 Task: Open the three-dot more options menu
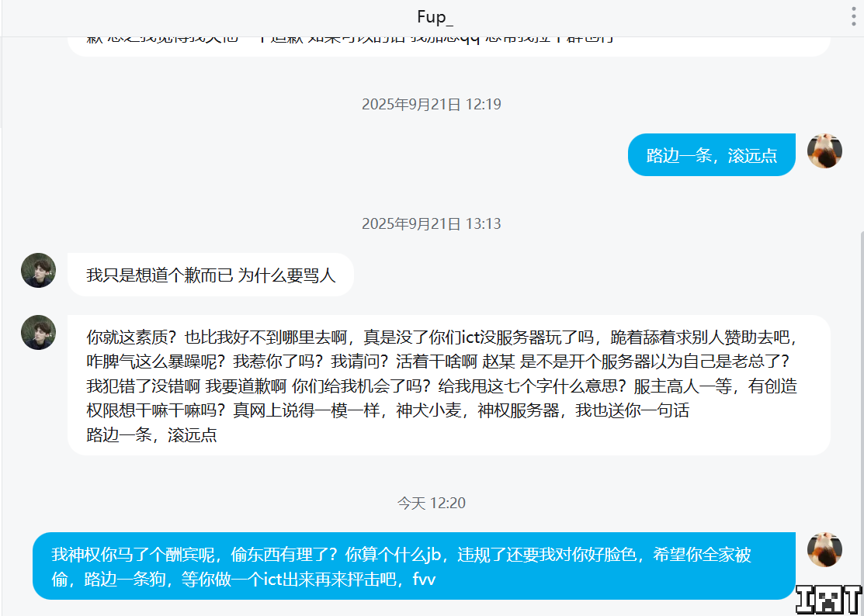coord(853,19)
